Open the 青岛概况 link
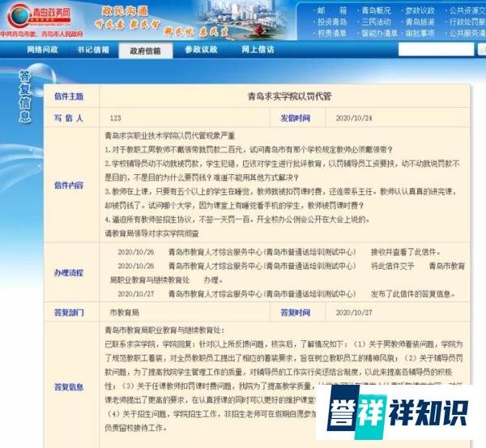The image size is (486, 448). (x=377, y=11)
